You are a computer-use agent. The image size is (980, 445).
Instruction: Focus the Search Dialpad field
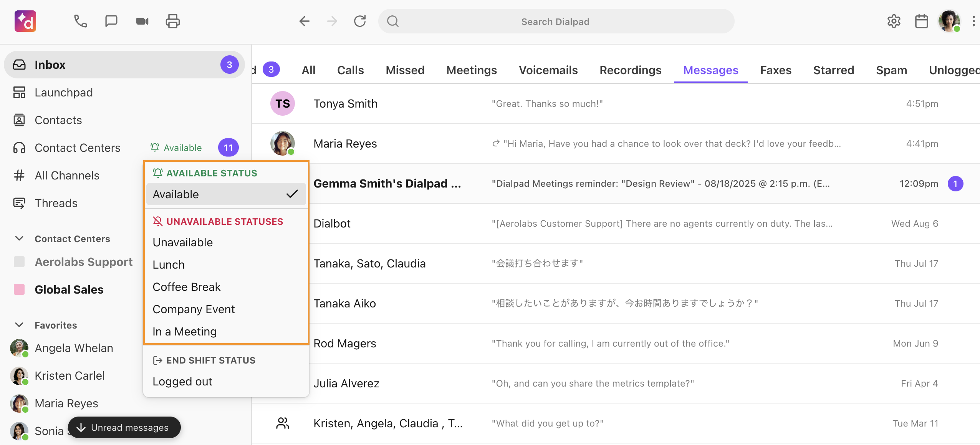click(556, 22)
